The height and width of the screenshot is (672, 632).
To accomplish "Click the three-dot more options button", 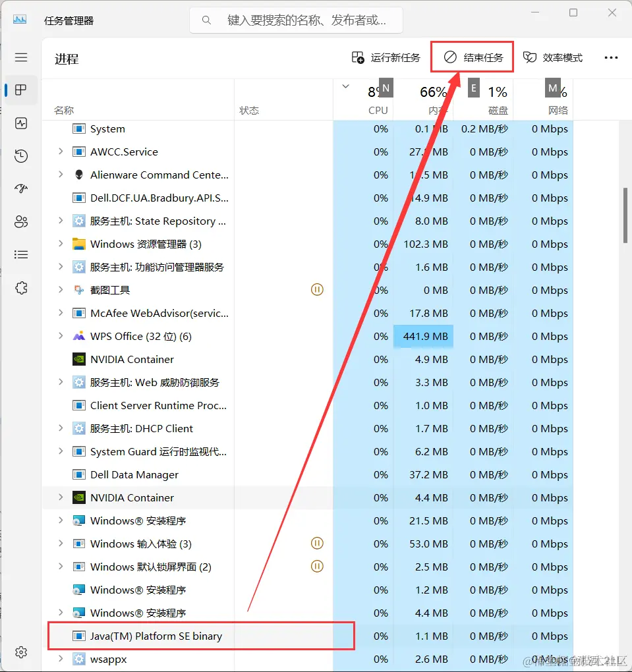I will coord(611,57).
